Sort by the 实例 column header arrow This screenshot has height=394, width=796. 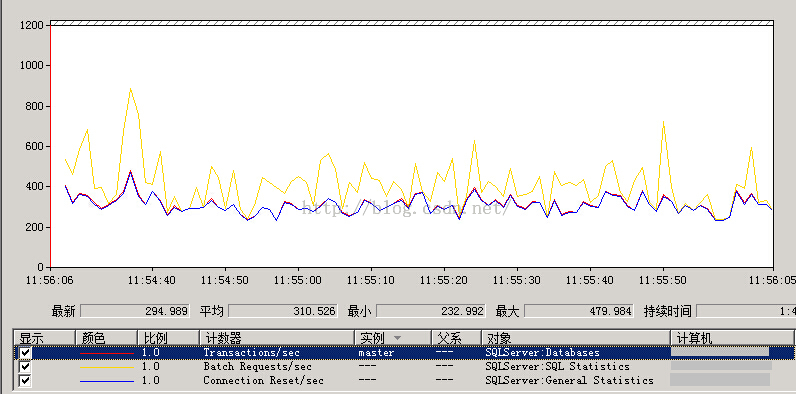point(397,338)
